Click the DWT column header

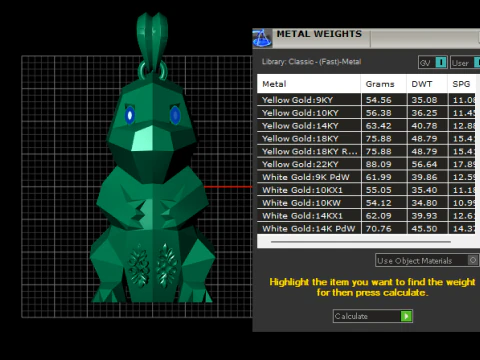point(427,84)
